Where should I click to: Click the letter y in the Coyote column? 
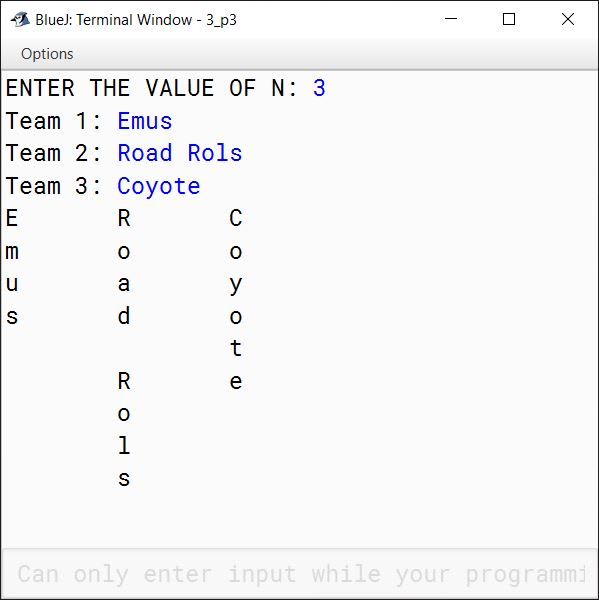tap(236, 285)
